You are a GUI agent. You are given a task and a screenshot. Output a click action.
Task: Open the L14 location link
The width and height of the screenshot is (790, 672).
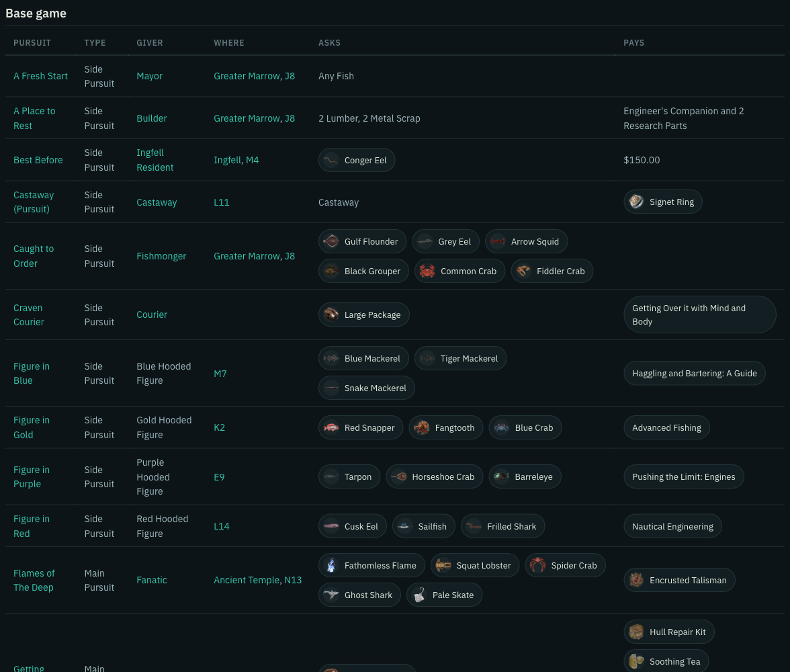coord(222,526)
